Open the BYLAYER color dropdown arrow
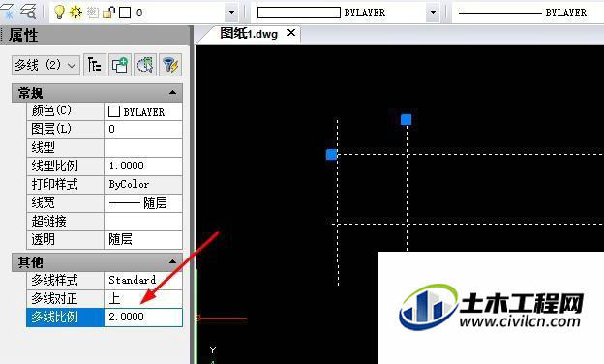Viewport: 604px width, 364px height. (433, 13)
